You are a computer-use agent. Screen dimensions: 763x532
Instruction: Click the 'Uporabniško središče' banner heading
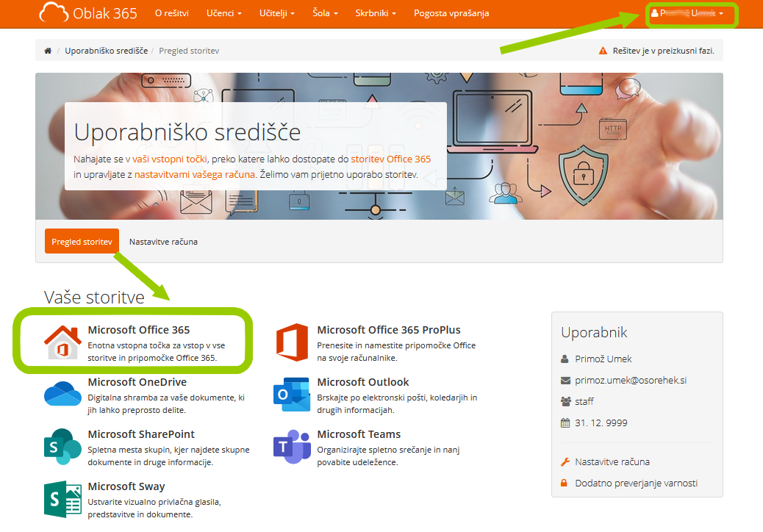[187, 132]
